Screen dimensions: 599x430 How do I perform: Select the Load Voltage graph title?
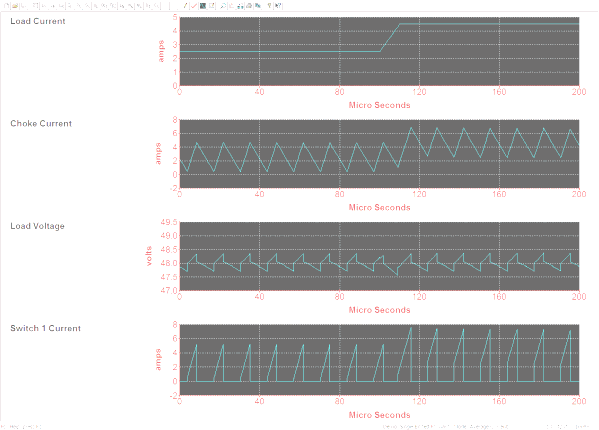point(37,226)
